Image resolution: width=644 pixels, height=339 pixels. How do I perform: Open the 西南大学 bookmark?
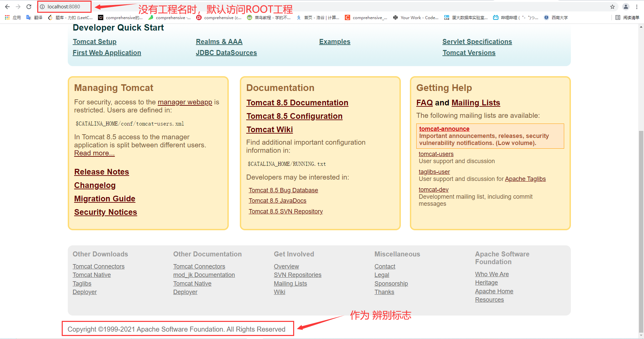(x=556, y=17)
